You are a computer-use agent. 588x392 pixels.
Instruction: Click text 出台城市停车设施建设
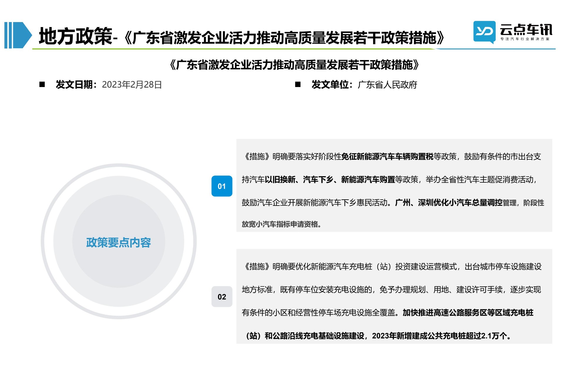(x=503, y=266)
